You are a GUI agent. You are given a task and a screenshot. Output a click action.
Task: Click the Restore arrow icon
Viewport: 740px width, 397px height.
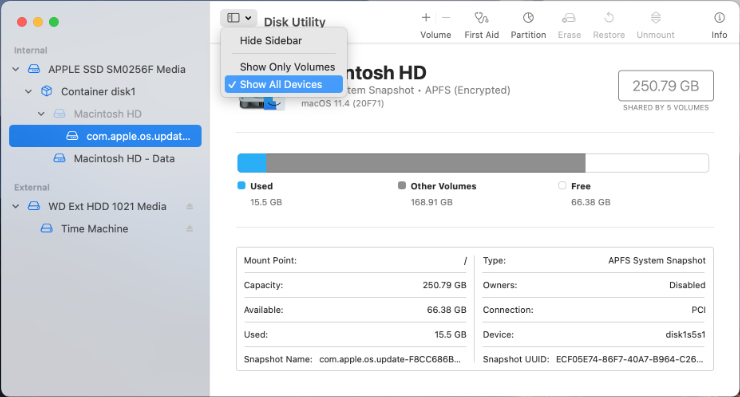609,18
